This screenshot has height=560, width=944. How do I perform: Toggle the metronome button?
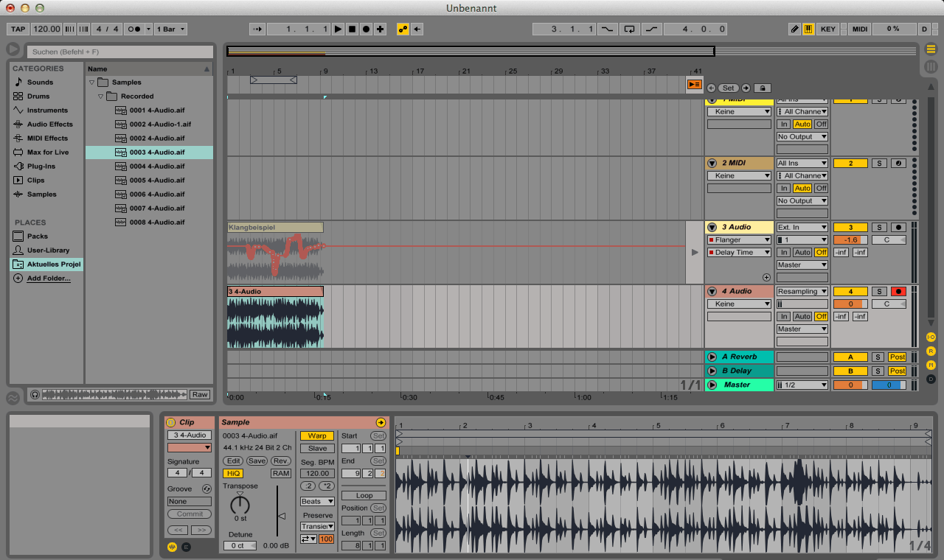click(x=135, y=29)
